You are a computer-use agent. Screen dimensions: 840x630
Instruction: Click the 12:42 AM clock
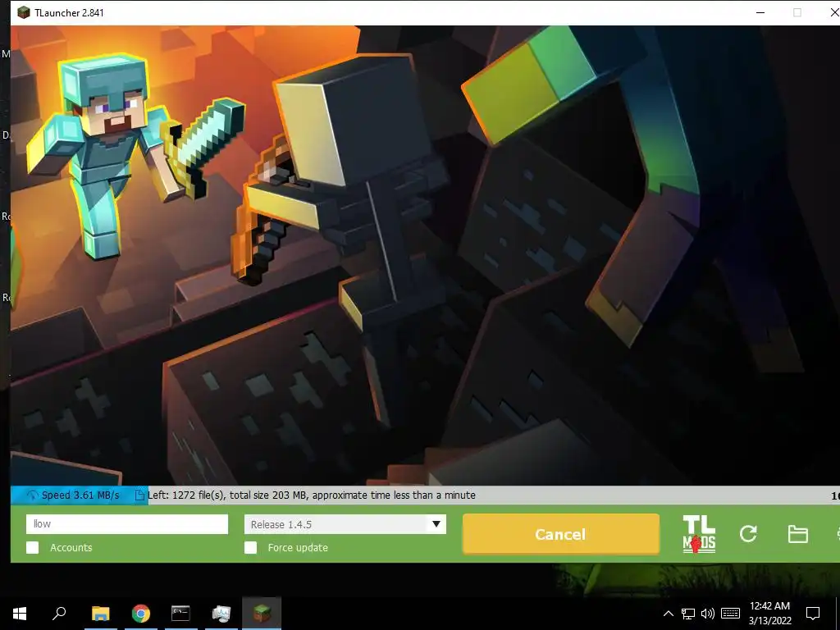769,606
